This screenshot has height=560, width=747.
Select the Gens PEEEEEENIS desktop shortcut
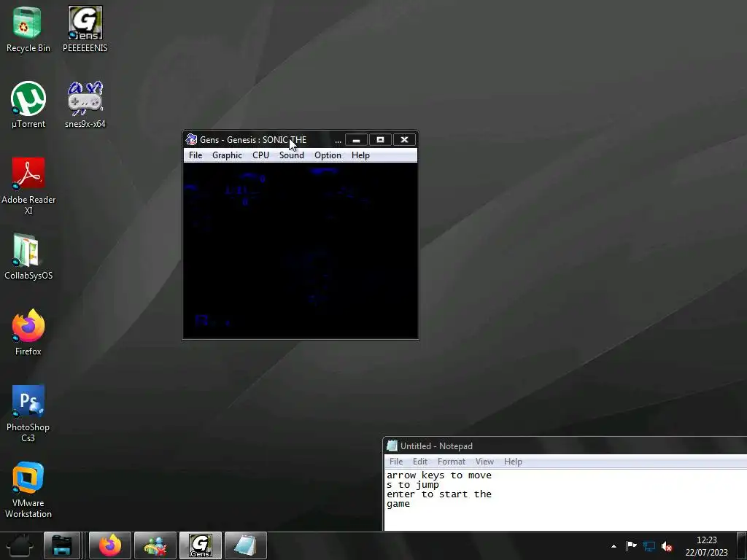point(85,29)
